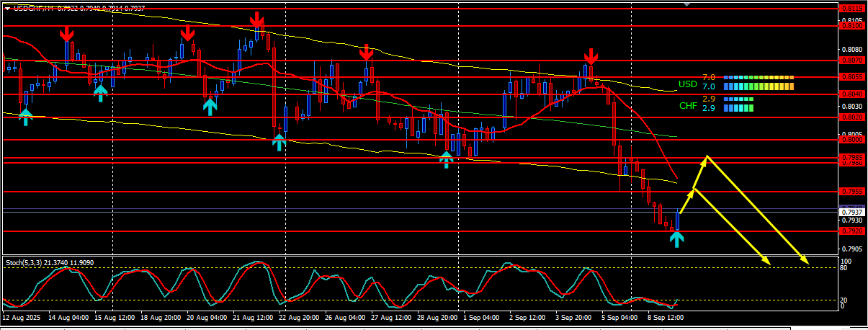
Task: Open the USDCHF,H1 chart title dropdown triangle
Action: coord(7,8)
